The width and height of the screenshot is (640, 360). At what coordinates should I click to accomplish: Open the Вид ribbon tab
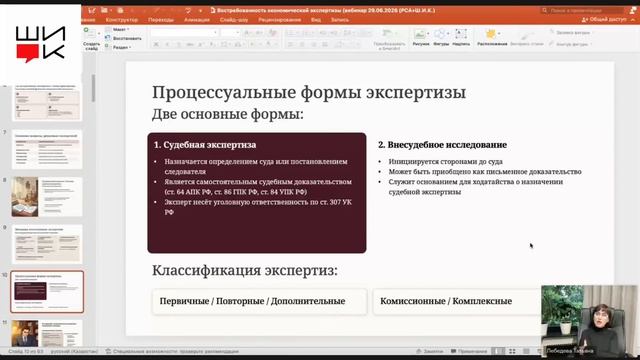[x=316, y=20]
